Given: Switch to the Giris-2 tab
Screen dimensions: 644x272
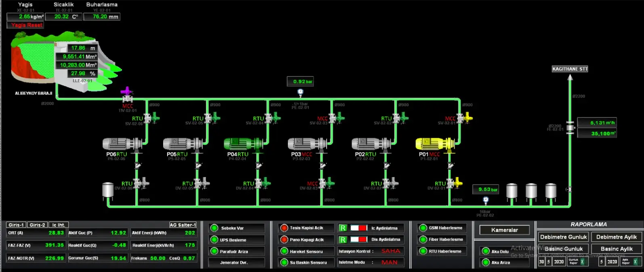Looking at the screenshot, I should tap(37, 225).
